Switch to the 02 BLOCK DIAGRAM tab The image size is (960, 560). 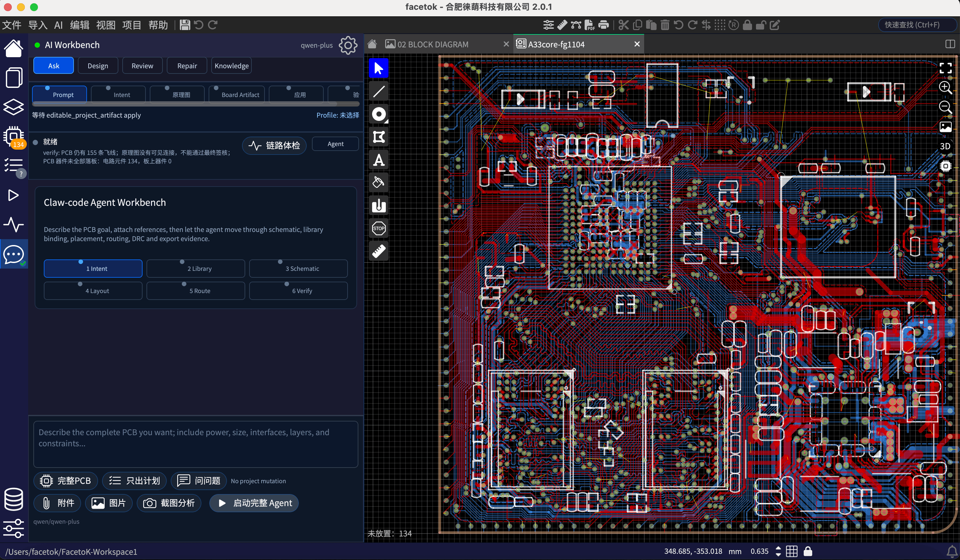coord(433,44)
